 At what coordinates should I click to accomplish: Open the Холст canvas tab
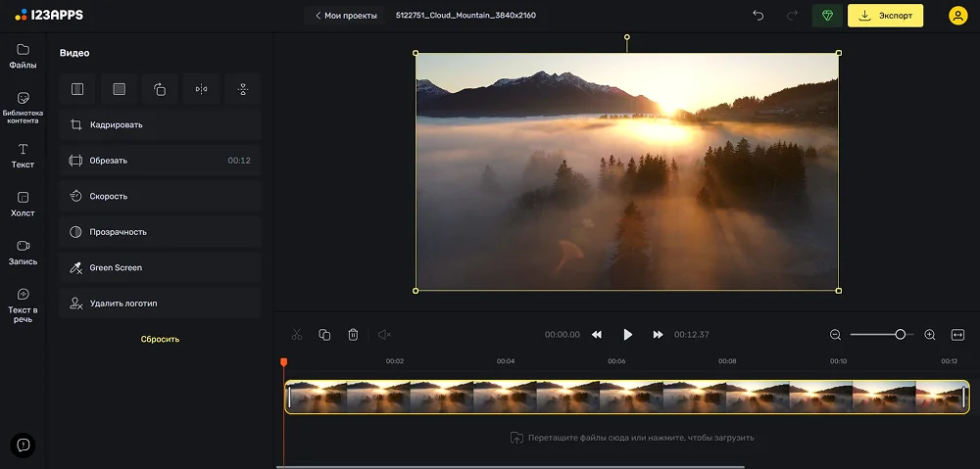(x=24, y=205)
